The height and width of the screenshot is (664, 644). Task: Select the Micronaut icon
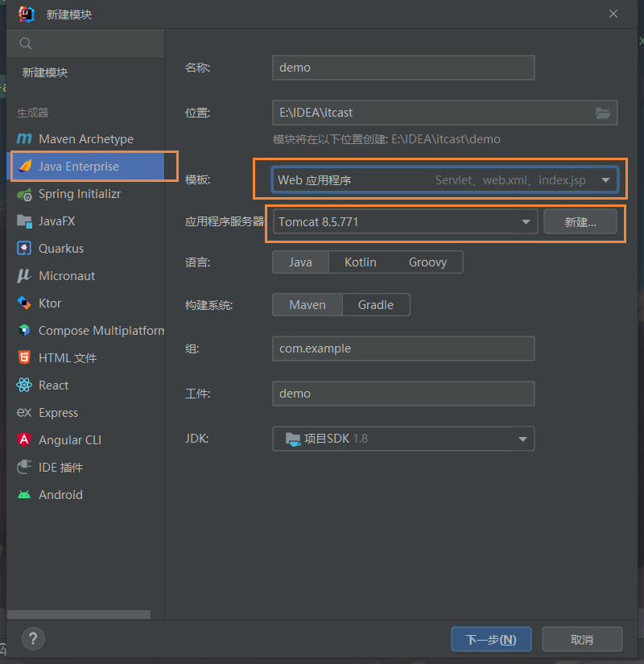pyautogui.click(x=24, y=276)
